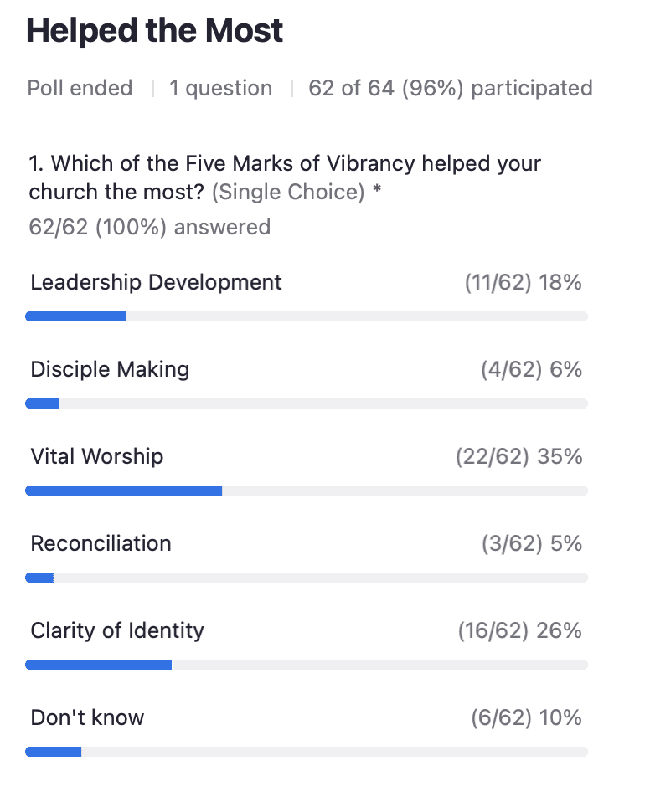Select the Disciple Making option label
This screenshot has width=650, height=812.
[110, 369]
